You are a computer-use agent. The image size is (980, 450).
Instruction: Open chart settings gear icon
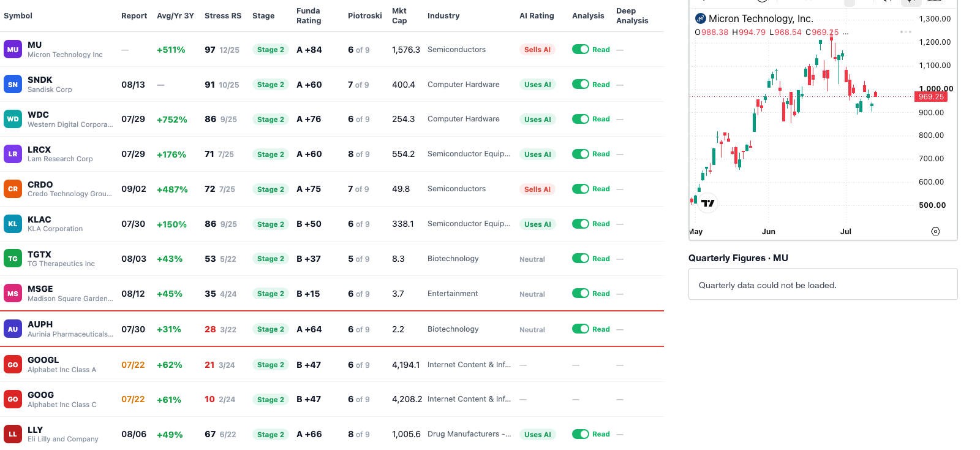coord(935,231)
